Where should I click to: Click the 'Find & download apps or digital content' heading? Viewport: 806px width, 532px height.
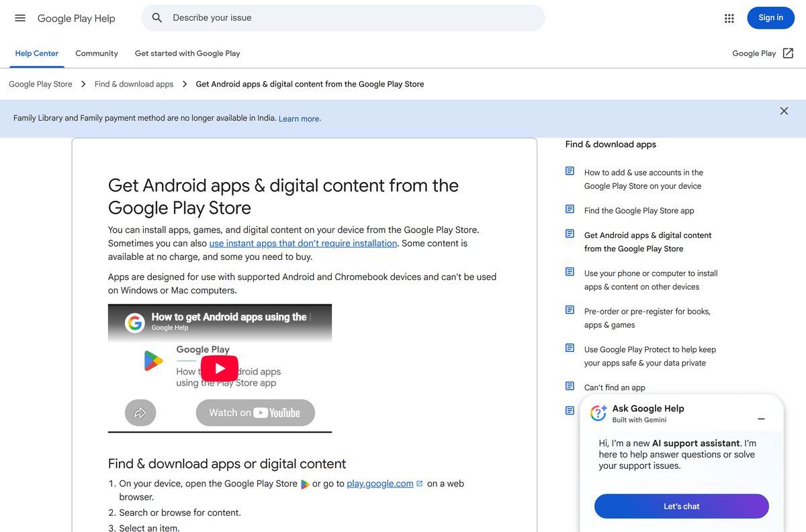pyautogui.click(x=227, y=463)
